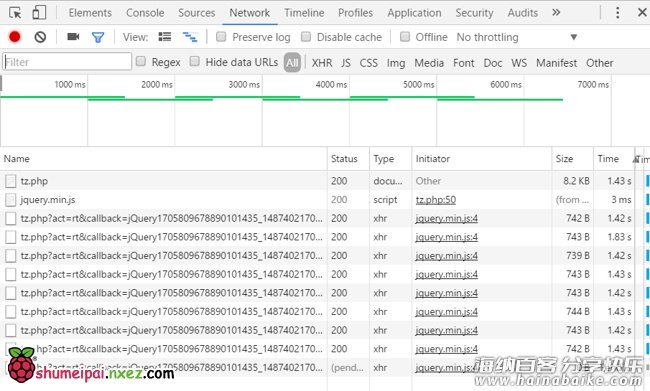Filter requests by Media
This screenshot has height=391, width=650.
pos(429,63)
